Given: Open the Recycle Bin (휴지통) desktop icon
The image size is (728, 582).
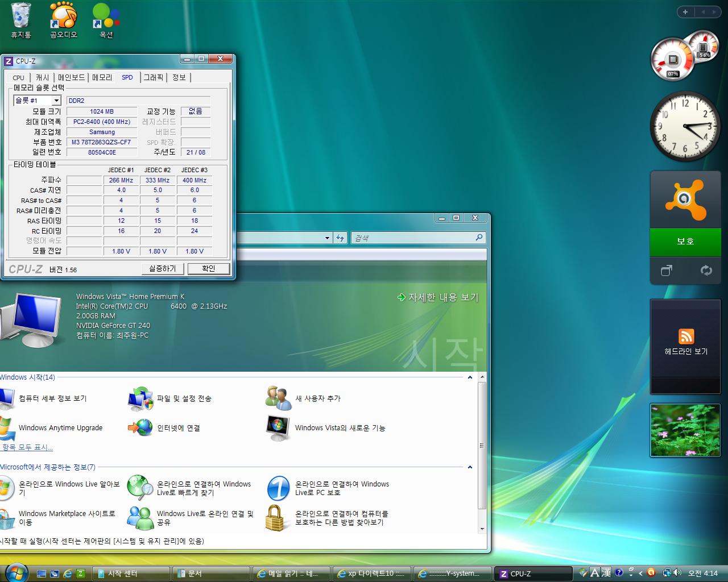Looking at the screenshot, I should pos(21,20).
